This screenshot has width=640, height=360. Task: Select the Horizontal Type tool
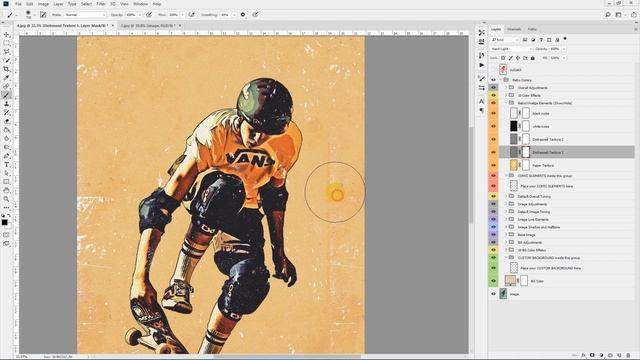6,164
